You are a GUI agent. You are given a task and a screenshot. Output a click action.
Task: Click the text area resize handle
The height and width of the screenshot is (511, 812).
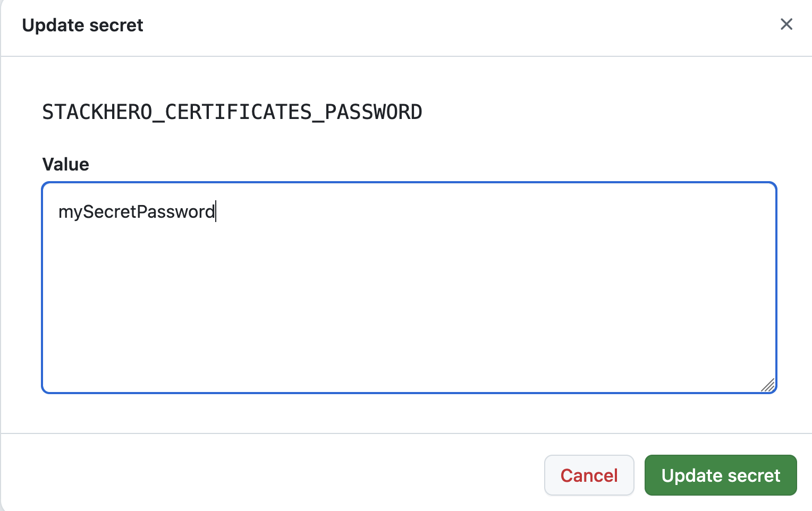pos(768,385)
